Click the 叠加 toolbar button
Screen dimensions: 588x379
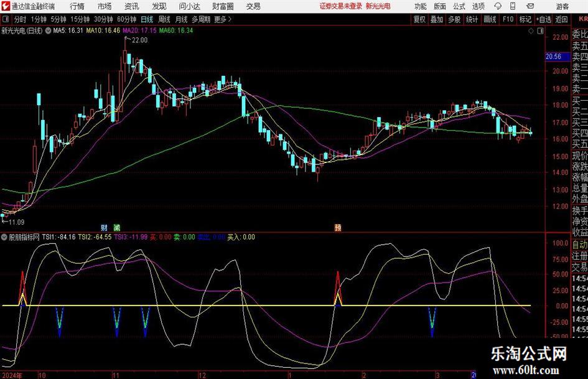click(x=437, y=19)
